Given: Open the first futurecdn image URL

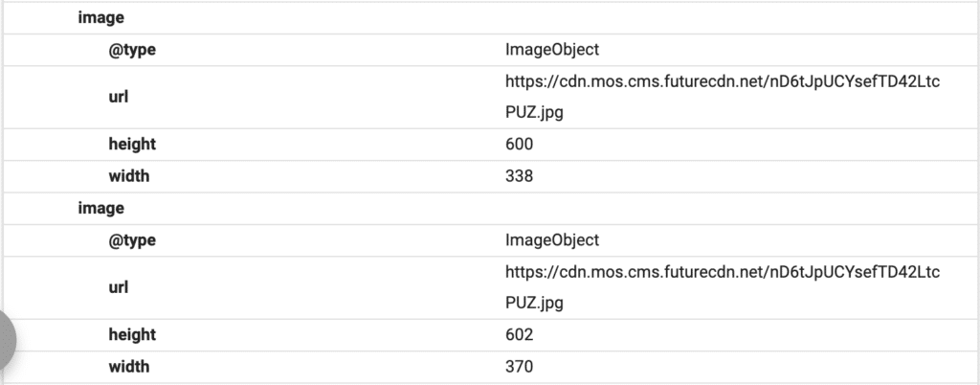Looking at the screenshot, I should tap(723, 83).
